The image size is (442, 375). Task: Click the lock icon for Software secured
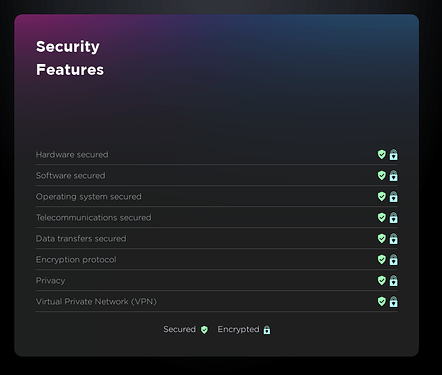click(394, 176)
